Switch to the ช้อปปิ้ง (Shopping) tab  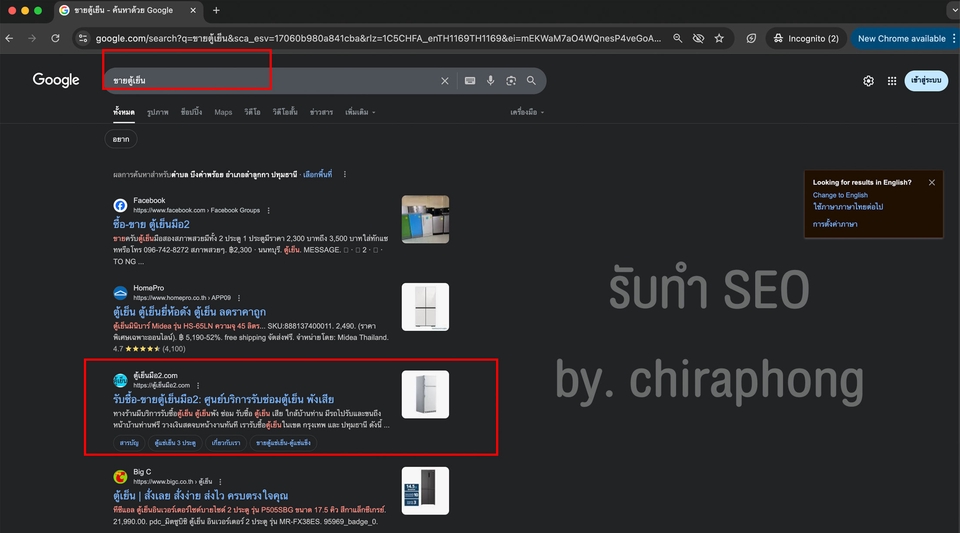(x=191, y=112)
